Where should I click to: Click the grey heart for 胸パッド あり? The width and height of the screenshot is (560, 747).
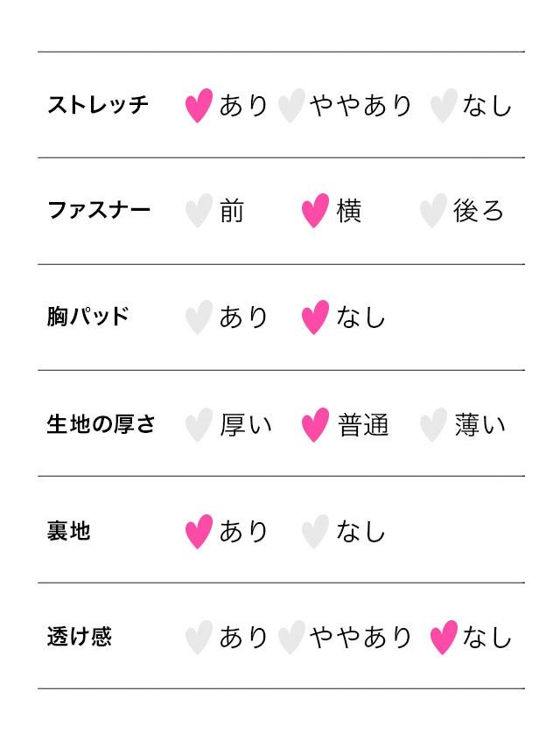199,318
